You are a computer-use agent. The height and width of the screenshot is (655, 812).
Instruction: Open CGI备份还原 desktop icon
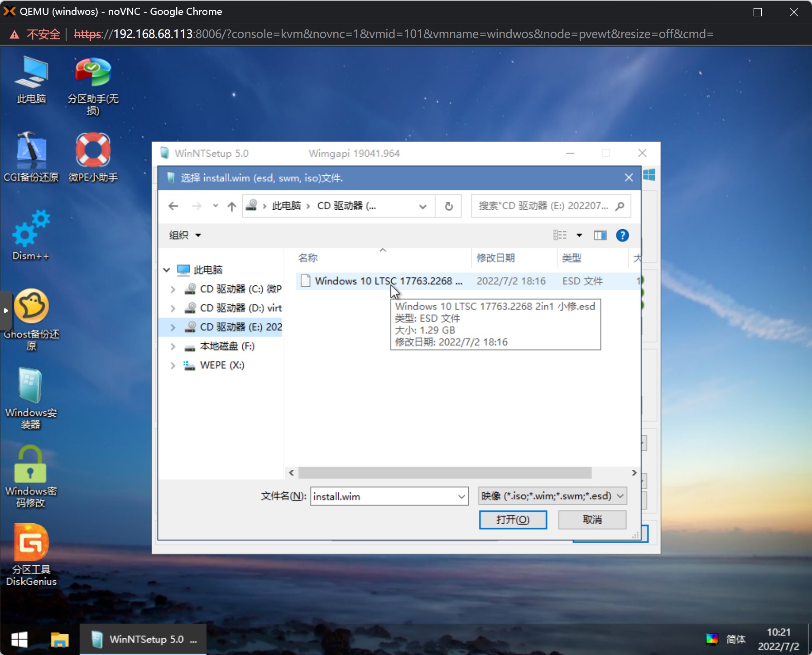(31, 158)
